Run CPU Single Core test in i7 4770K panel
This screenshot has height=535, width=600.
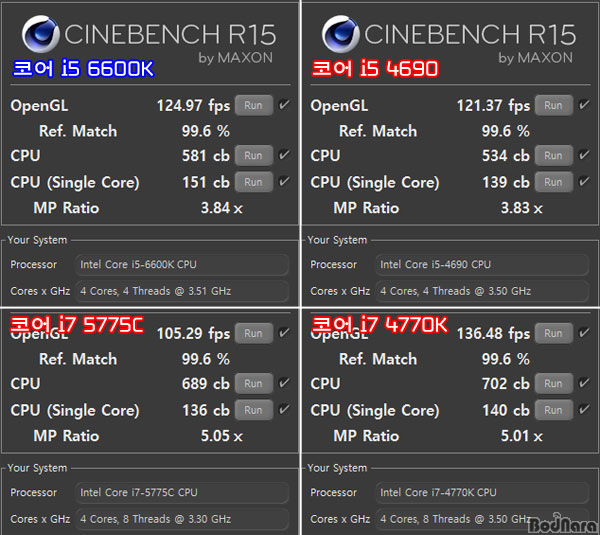[554, 410]
